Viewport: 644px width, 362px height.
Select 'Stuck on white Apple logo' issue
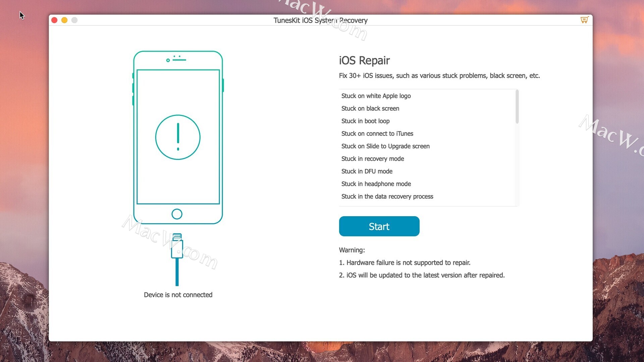point(376,96)
